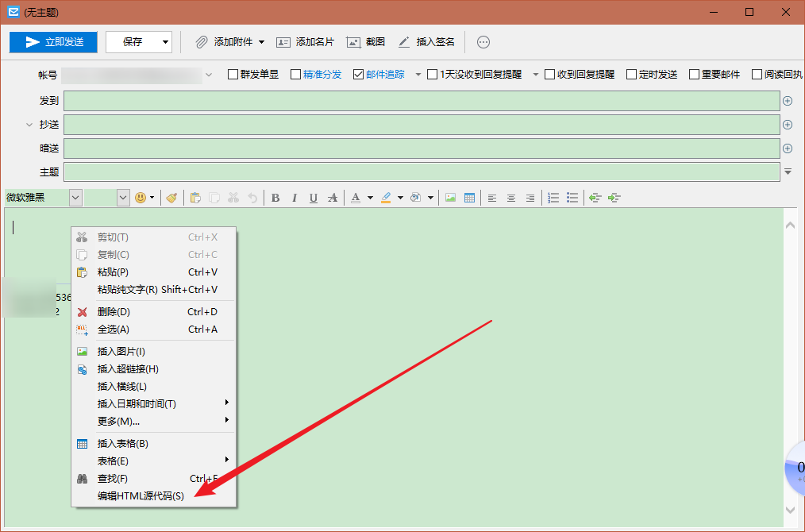Viewport: 805px width, 532px height.
Task: Increase indent with right green arrow icon
Action: click(614, 198)
